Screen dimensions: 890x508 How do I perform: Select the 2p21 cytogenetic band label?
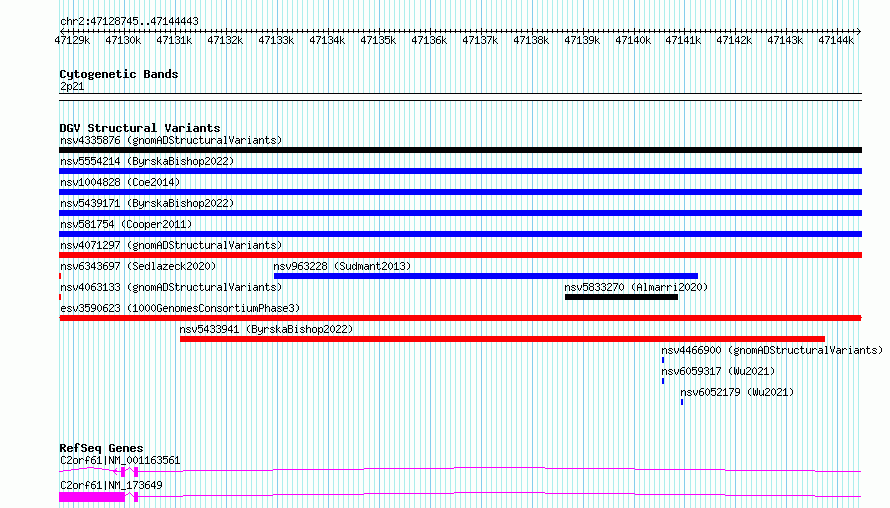tap(72, 86)
